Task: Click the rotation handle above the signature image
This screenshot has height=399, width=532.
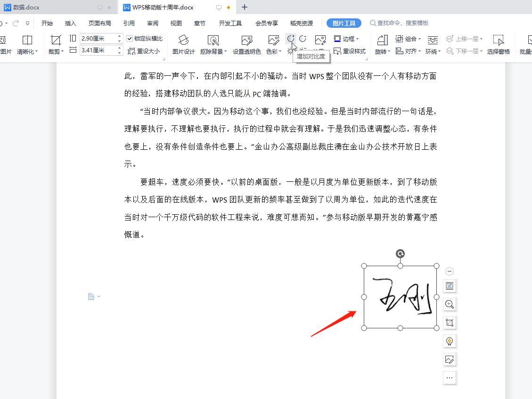Action: point(400,254)
